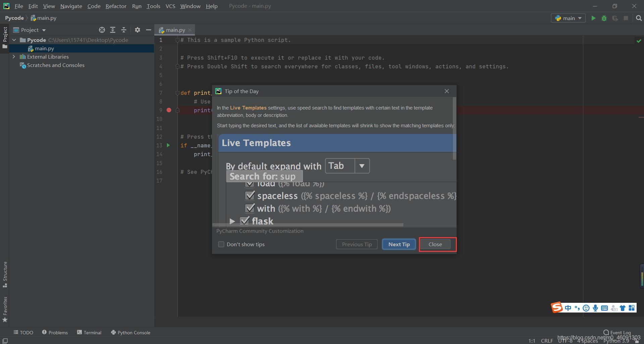Click run gutter arrow at line 13
Screen dimensions: 644x344
click(168, 145)
